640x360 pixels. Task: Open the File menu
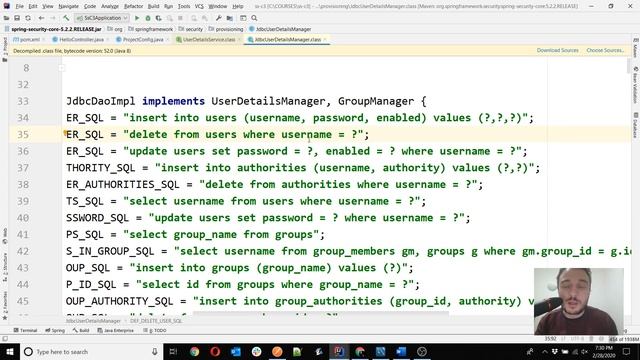click(20, 7)
